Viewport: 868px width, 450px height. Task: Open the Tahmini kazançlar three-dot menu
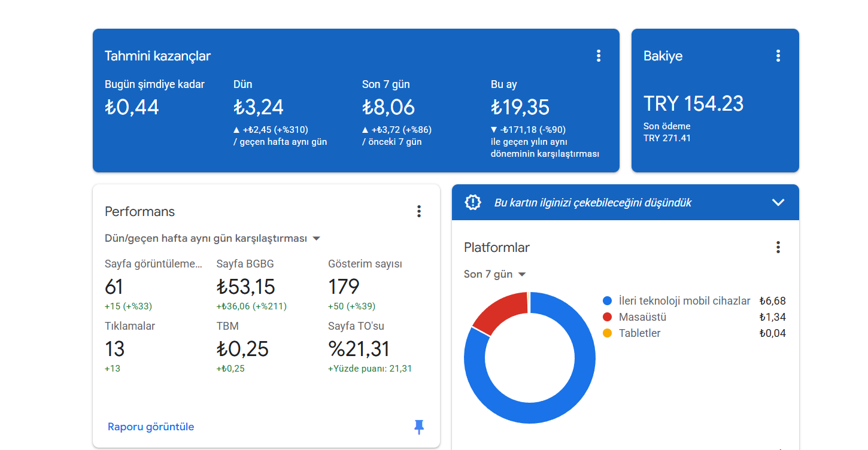(598, 56)
